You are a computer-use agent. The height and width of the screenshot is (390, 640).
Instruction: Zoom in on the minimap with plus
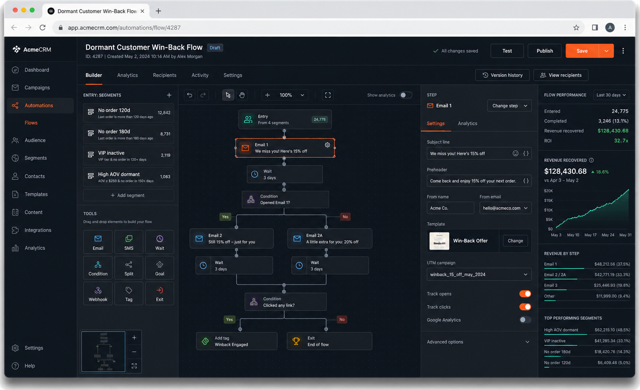point(134,338)
